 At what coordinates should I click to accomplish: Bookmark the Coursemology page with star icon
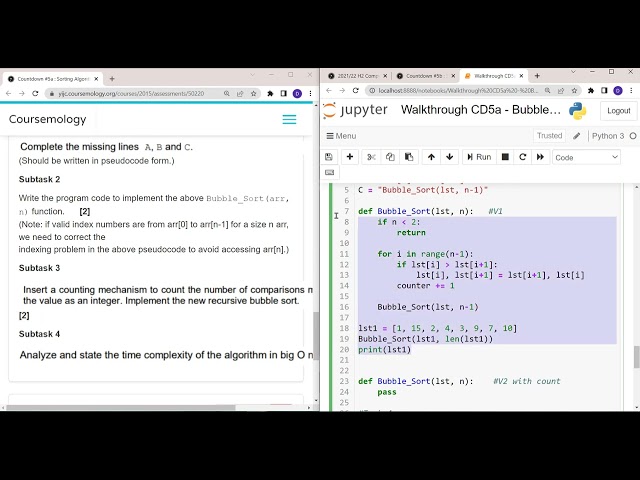pos(253,93)
